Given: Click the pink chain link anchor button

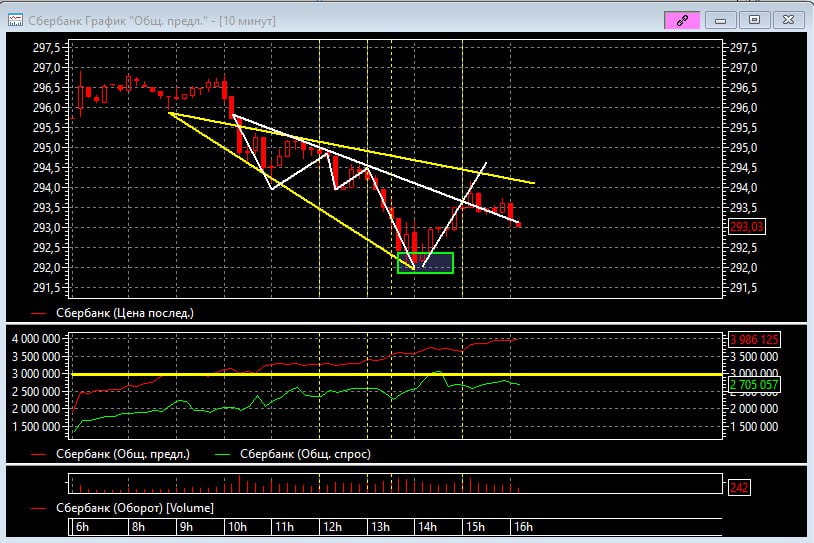Looking at the screenshot, I should click(682, 20).
